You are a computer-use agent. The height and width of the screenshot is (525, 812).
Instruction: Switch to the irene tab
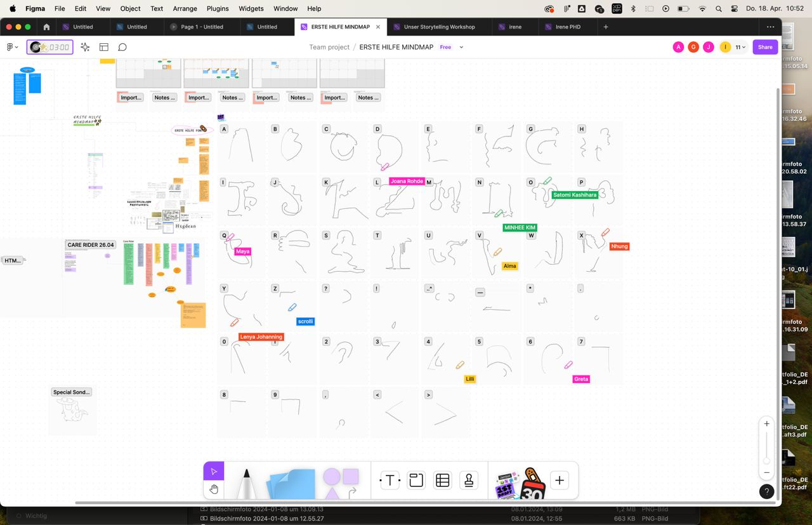[515, 27]
